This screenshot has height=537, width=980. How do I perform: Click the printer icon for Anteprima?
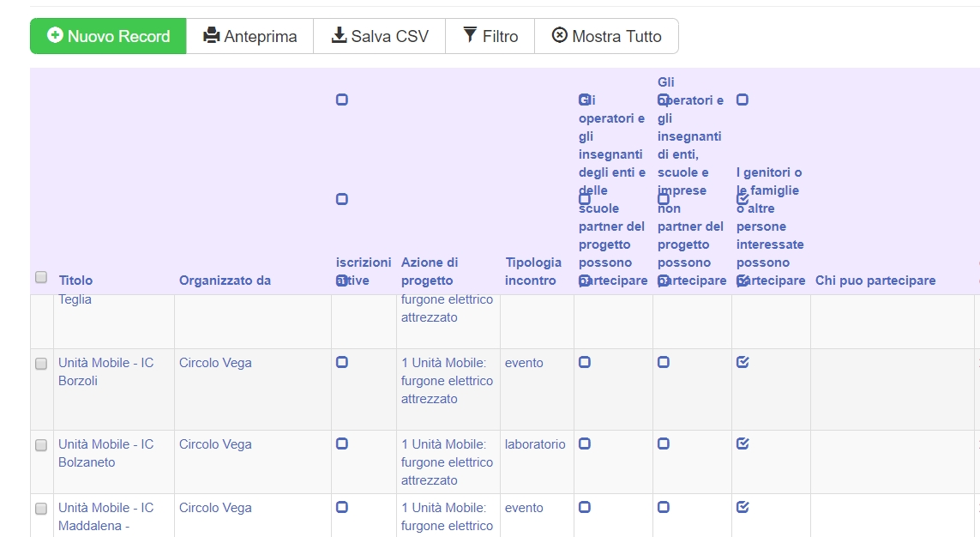click(211, 35)
